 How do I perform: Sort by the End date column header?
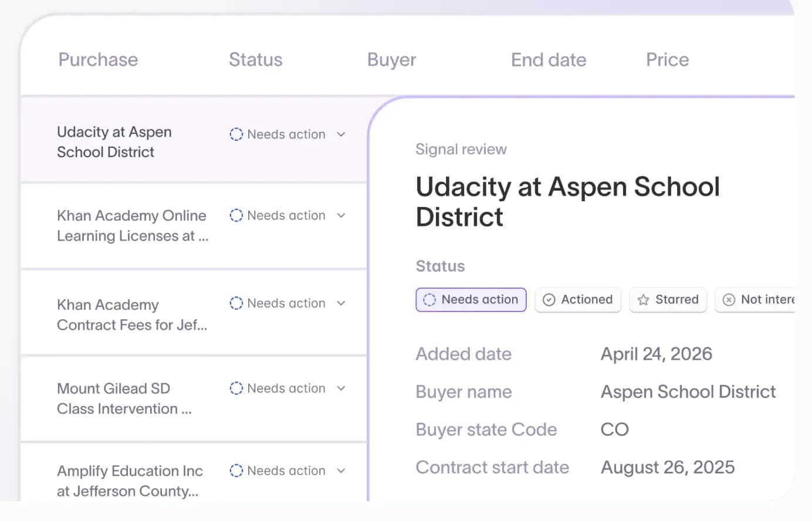point(549,60)
